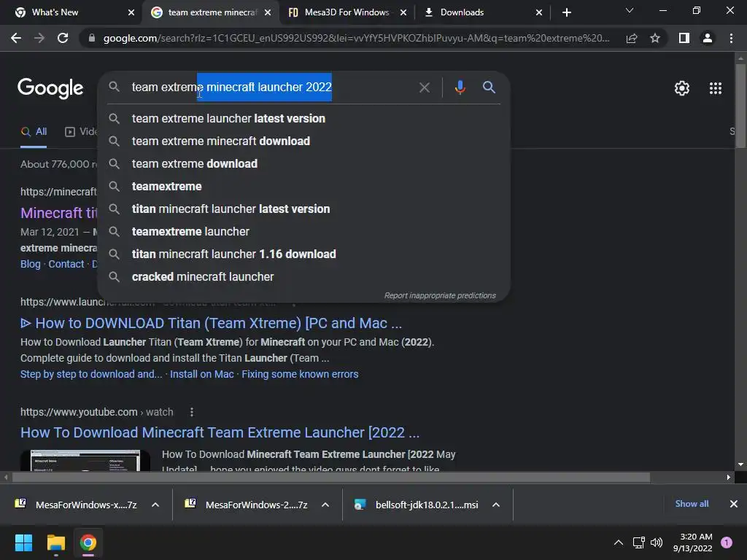Screen dimensions: 747x560
Task: Open File Explorer from taskbar
Action: (x=55, y=542)
